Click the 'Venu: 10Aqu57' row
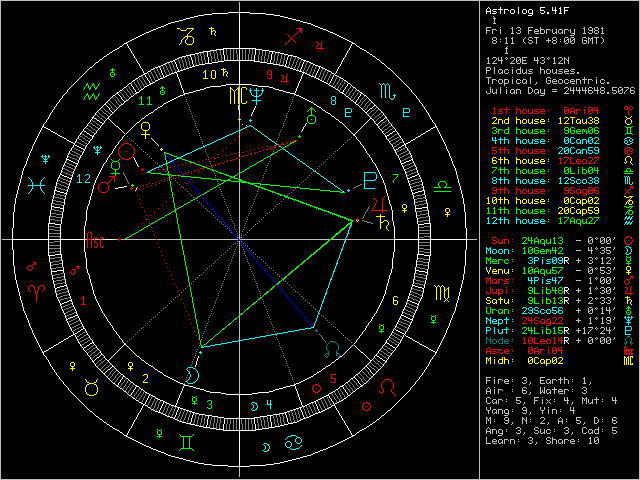Screen dimensions: 640x480 [x=560, y=271]
